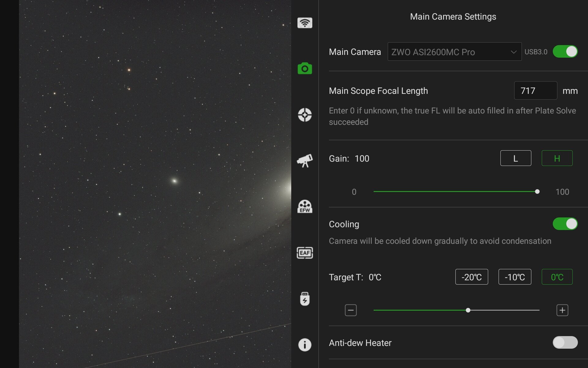Set gain preset to L
This screenshot has height=368, width=588.
(516, 158)
